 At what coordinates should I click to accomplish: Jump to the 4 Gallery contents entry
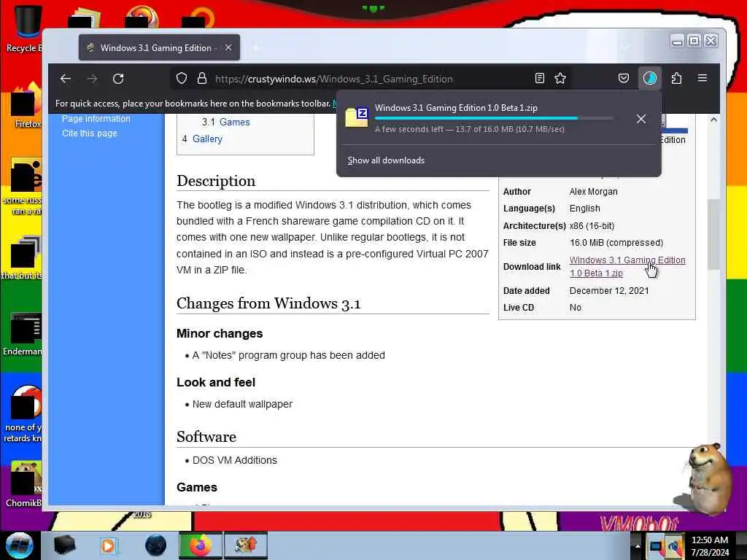202,139
